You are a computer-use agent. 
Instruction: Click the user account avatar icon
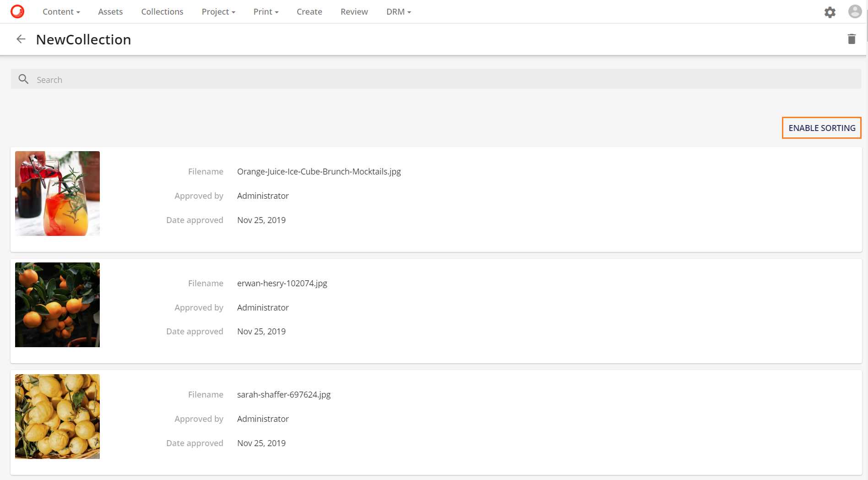pos(855,11)
